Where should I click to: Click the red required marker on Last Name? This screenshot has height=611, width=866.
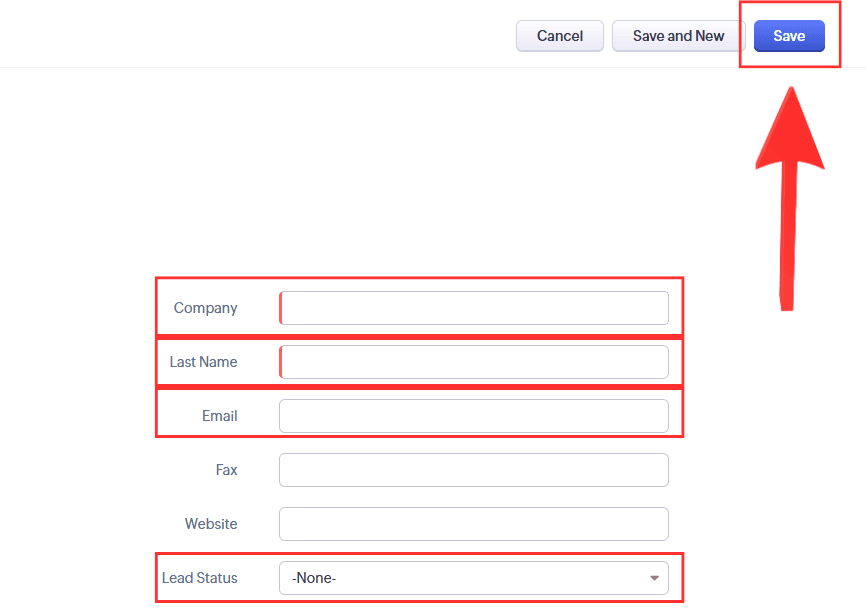pos(281,362)
